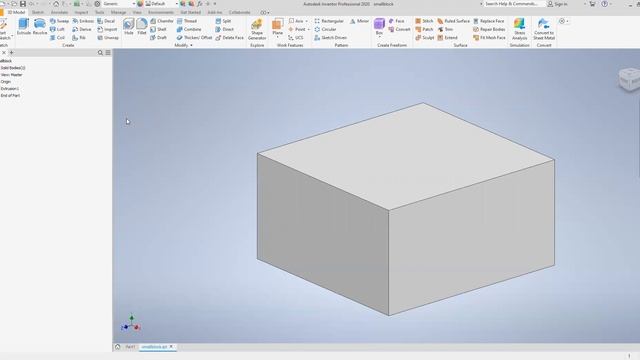The height and width of the screenshot is (360, 640).
Task: Click the Delete Face tool
Action: pyautogui.click(x=229, y=38)
